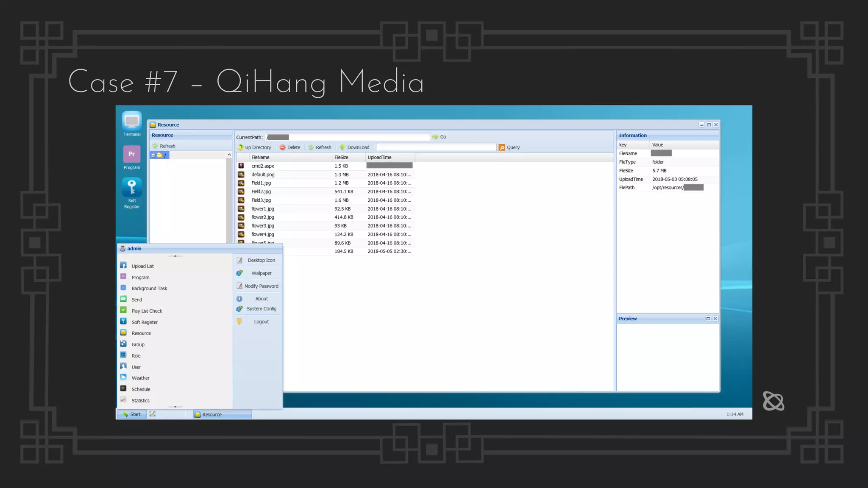Click the Delete toolbar button
Viewport: 868px width, 488px height.
(290, 147)
